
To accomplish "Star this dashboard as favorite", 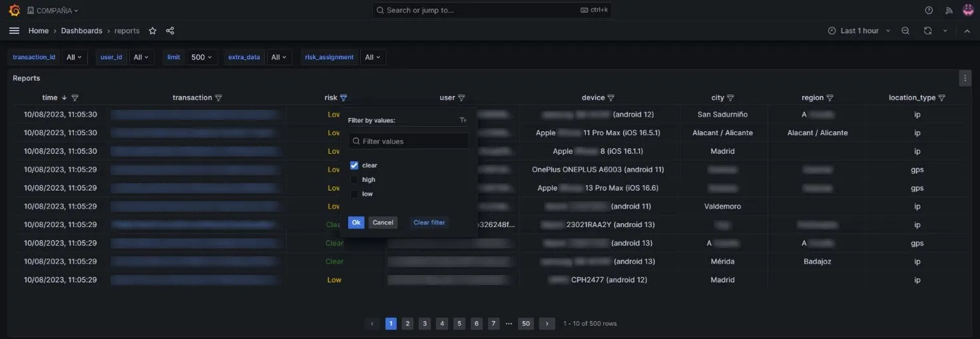I will (x=152, y=31).
